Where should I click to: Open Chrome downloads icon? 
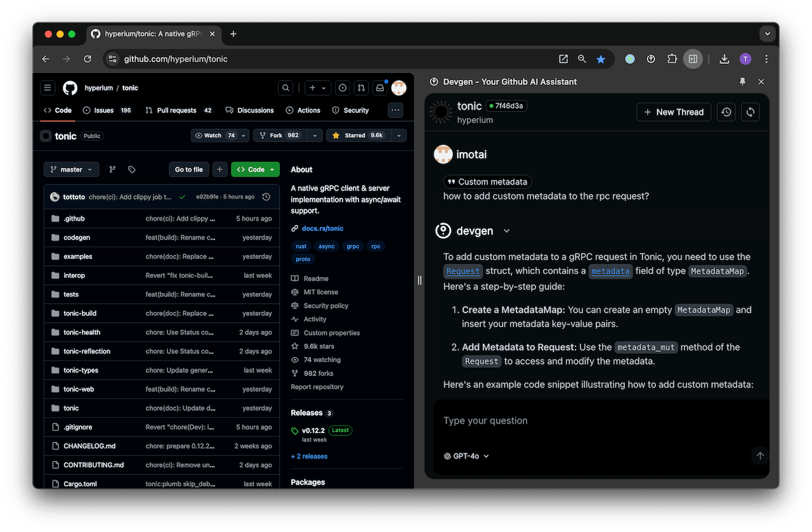(x=724, y=59)
